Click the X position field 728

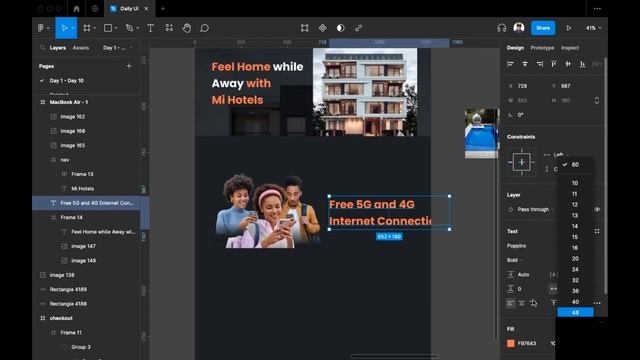(x=522, y=86)
